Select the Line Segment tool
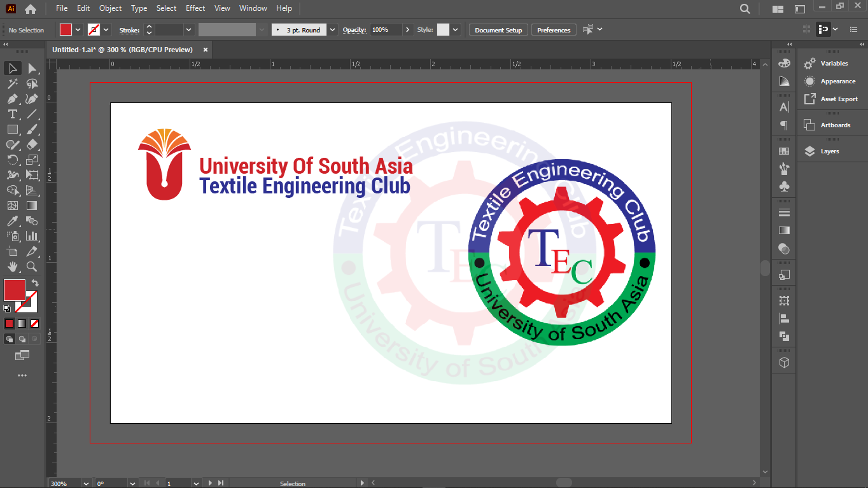 (32, 114)
